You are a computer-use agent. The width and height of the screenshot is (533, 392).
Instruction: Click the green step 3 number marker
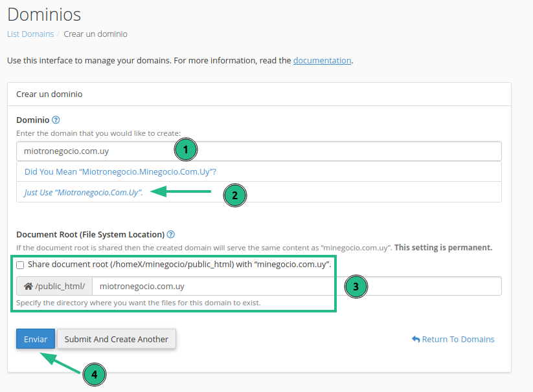pyautogui.click(x=356, y=286)
